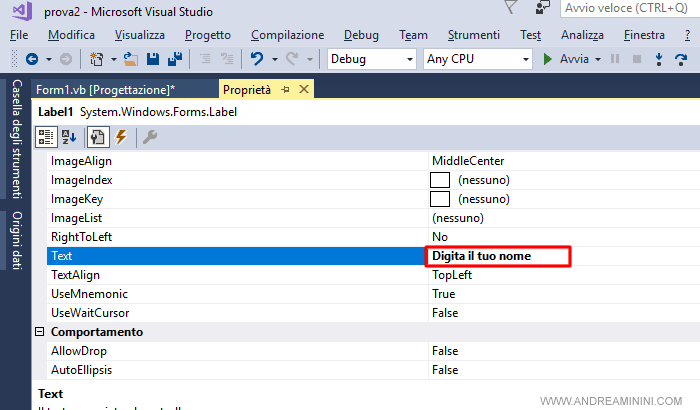
Task: Click the Avvia start button
Action: coord(566,59)
